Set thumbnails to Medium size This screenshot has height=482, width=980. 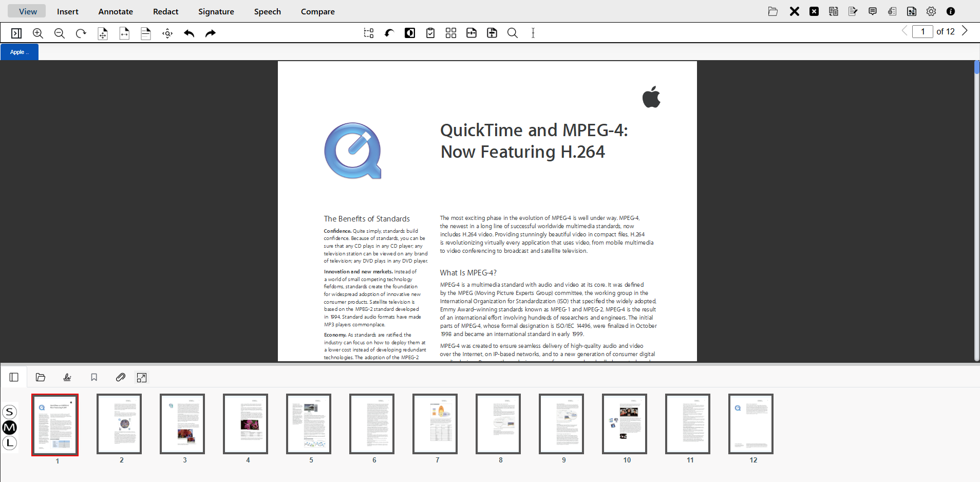[10, 427]
